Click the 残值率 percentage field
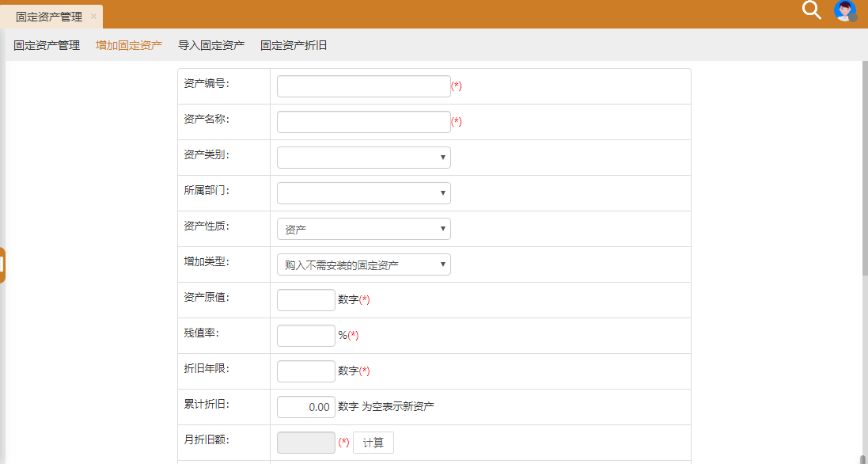The width and height of the screenshot is (868, 464). tap(306, 336)
